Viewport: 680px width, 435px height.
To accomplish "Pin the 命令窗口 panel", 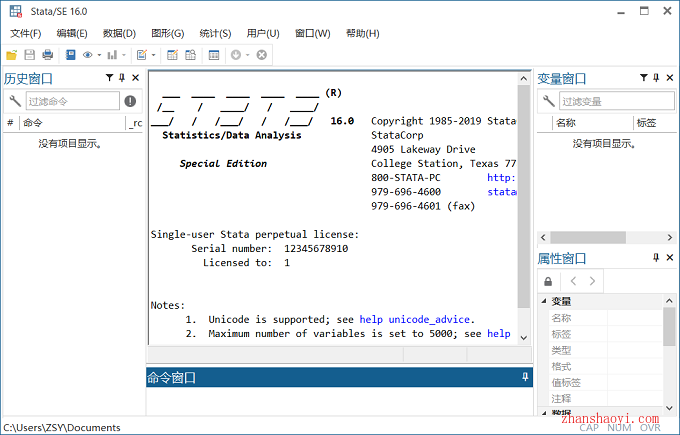I will click(x=525, y=377).
